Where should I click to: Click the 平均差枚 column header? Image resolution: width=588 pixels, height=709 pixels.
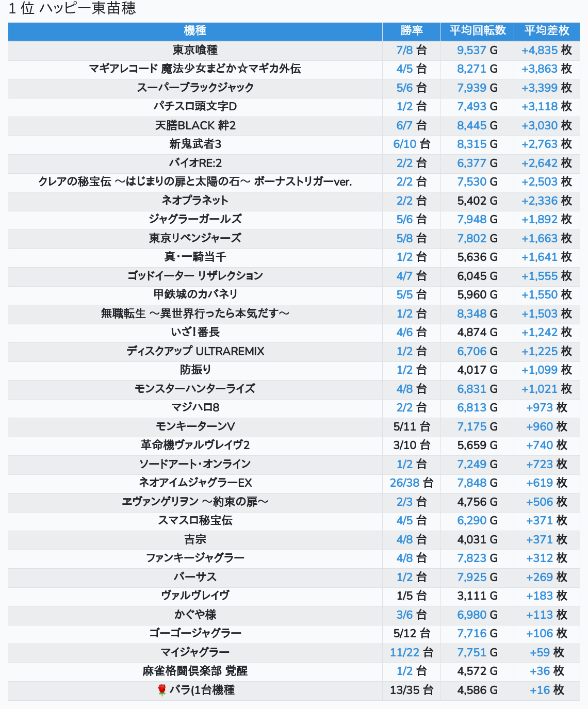pyautogui.click(x=546, y=31)
